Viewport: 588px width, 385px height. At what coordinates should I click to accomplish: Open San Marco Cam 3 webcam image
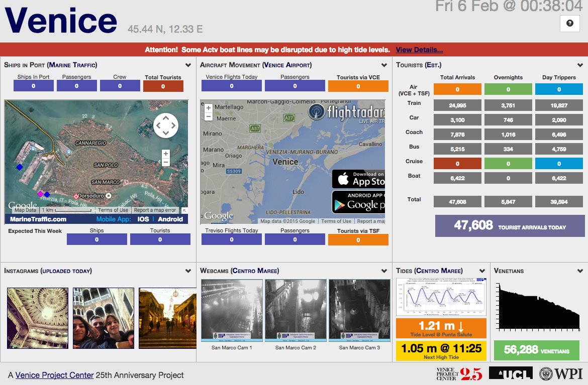pyautogui.click(x=359, y=311)
